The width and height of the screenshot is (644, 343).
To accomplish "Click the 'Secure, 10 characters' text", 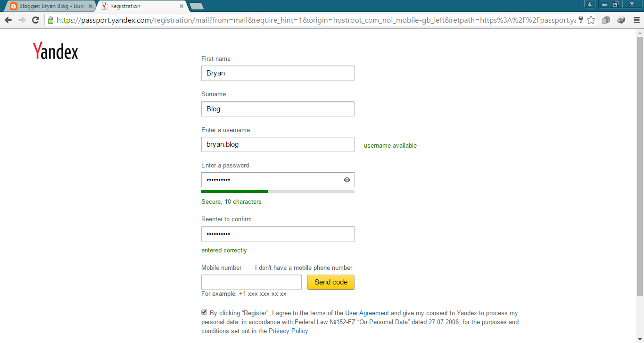I will 231,201.
